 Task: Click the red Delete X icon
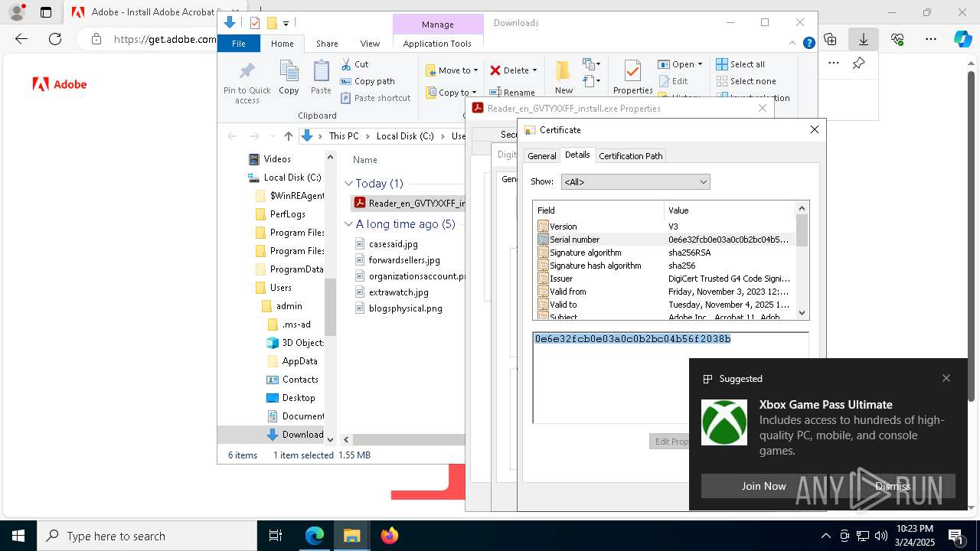(495, 70)
